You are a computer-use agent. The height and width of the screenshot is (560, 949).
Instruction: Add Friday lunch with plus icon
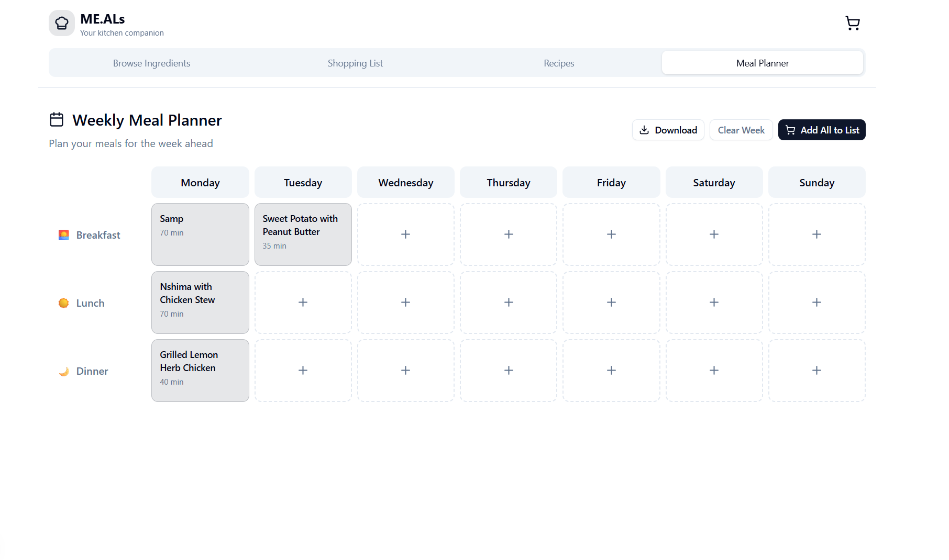(x=611, y=303)
